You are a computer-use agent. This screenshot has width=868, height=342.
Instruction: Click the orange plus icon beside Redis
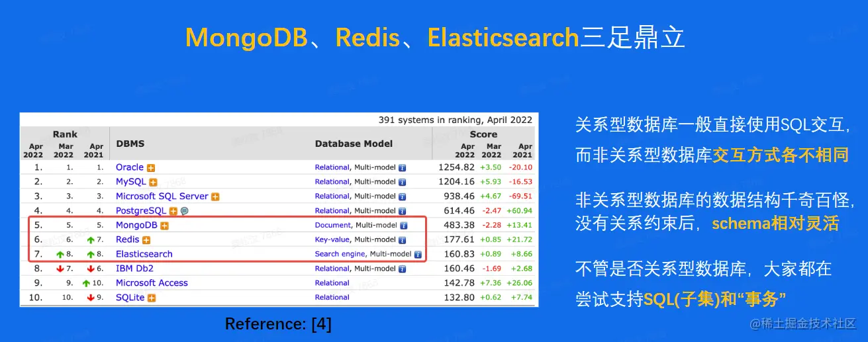[x=146, y=241]
